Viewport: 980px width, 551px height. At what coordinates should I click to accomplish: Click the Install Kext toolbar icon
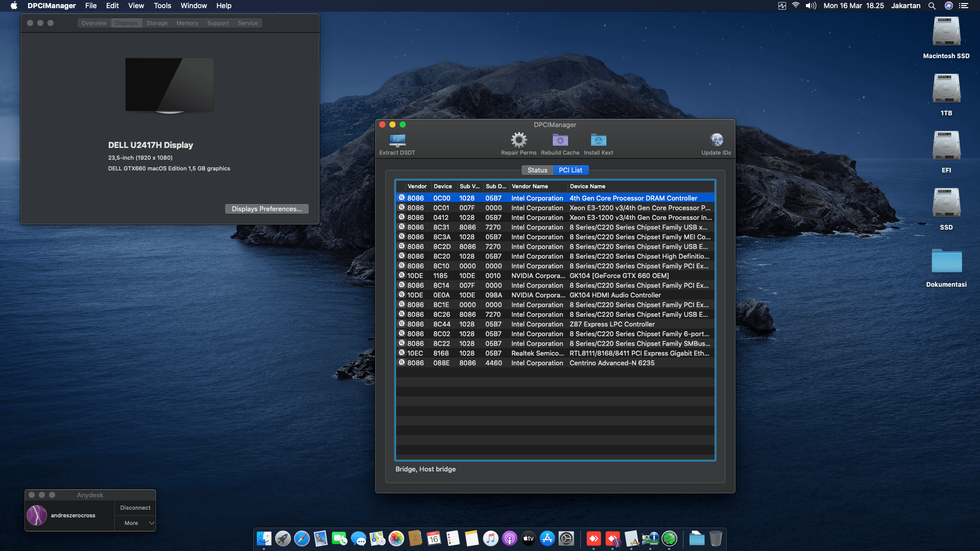pos(598,140)
